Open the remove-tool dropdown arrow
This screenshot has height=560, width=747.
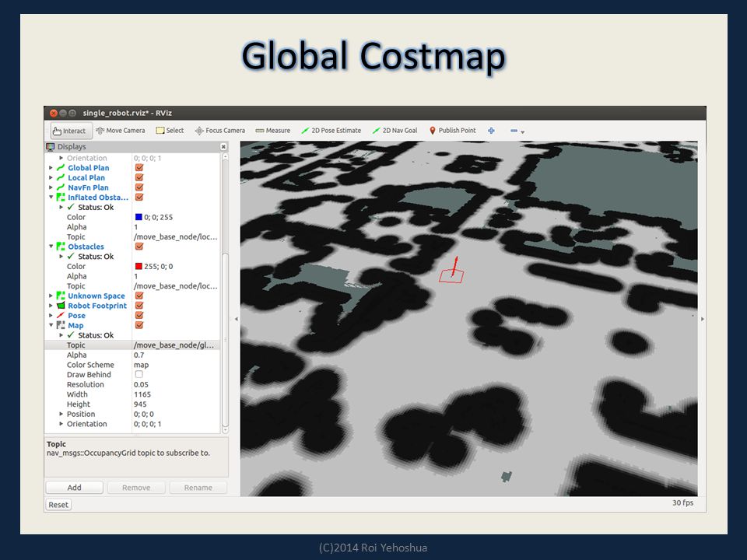[523, 132]
